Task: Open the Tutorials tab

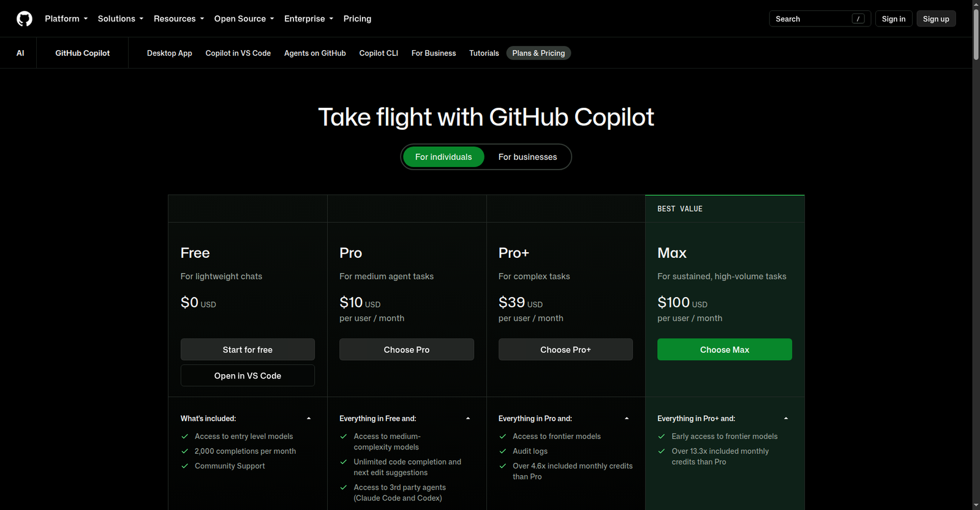Action: [x=484, y=53]
